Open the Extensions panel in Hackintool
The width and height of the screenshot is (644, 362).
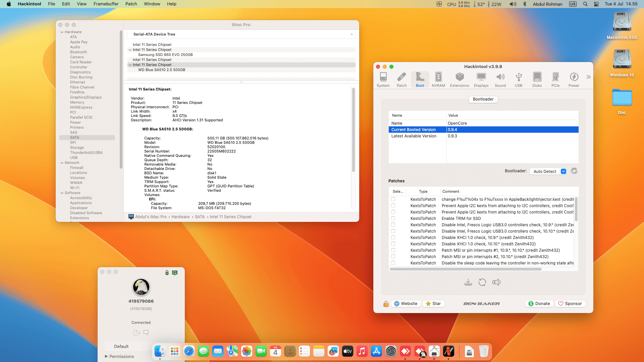coord(459,79)
